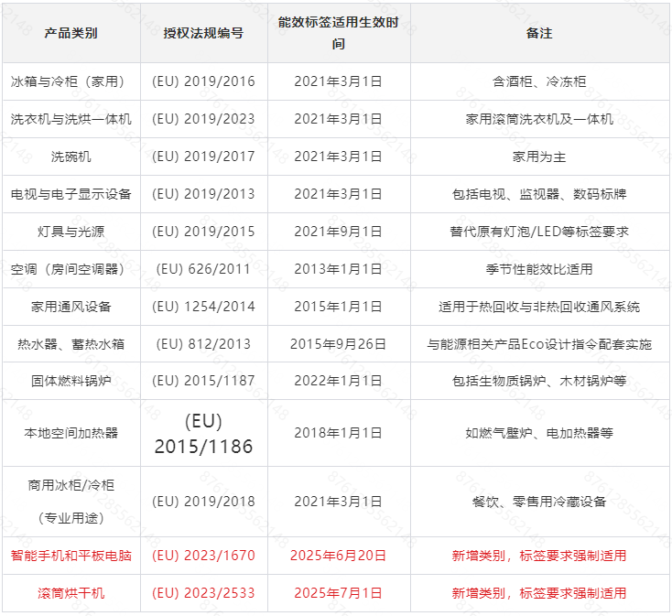672x616 pixels.
Task: Click the 如燃气壁炉、电加热器等 remark
Action: point(539,433)
